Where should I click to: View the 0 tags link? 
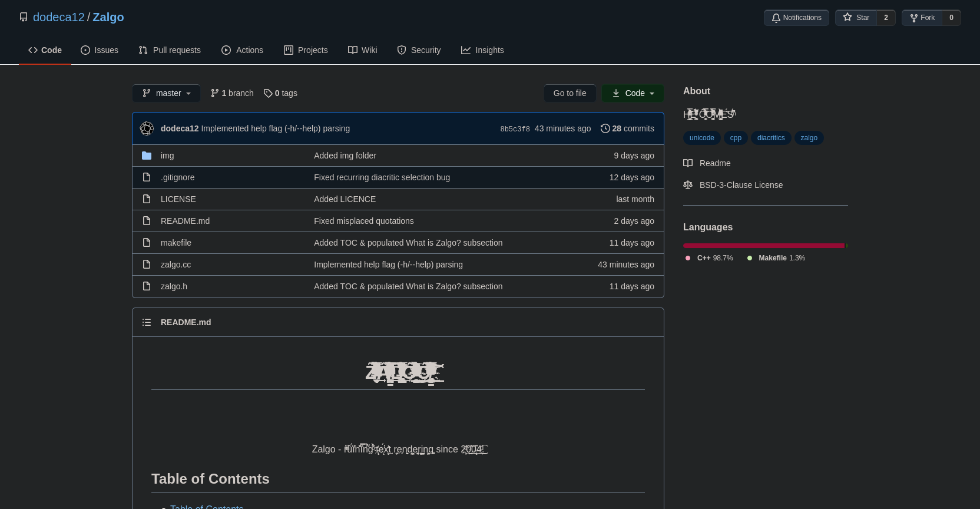tap(280, 93)
